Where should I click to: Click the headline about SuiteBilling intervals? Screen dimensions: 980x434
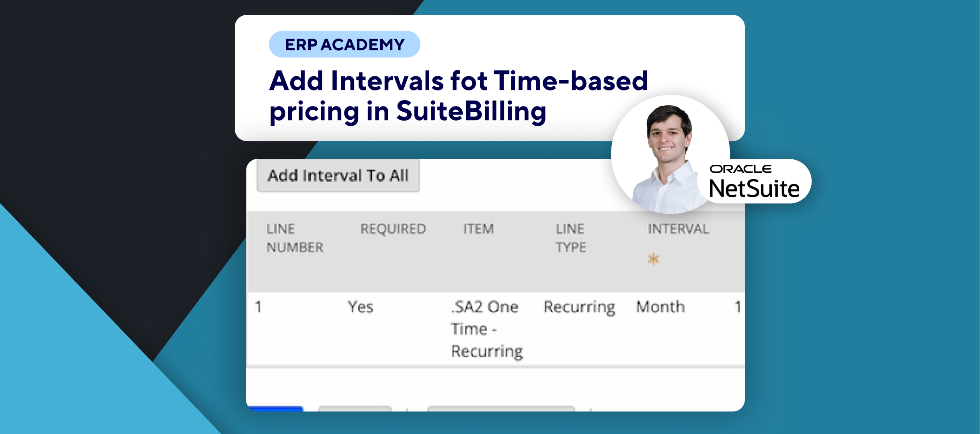[458, 96]
